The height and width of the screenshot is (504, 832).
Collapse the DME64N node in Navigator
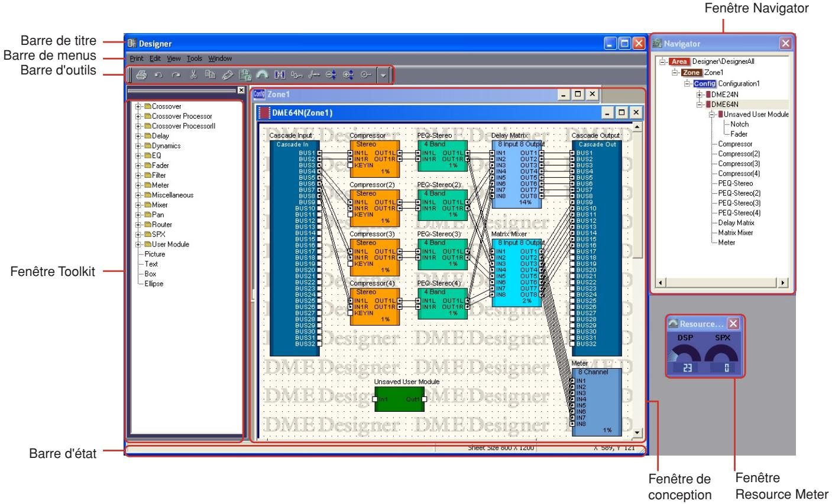pyautogui.click(x=700, y=105)
